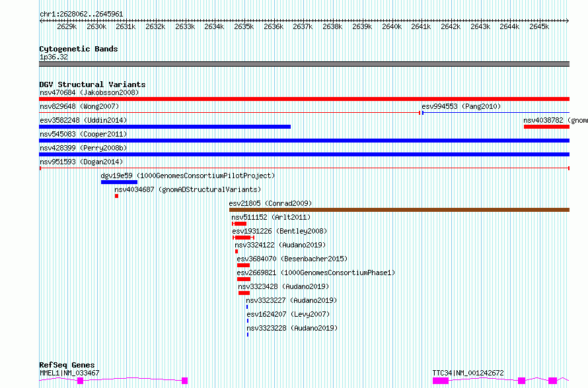Click the nsv3323428 (Audano2019) red bar

coord(244,293)
